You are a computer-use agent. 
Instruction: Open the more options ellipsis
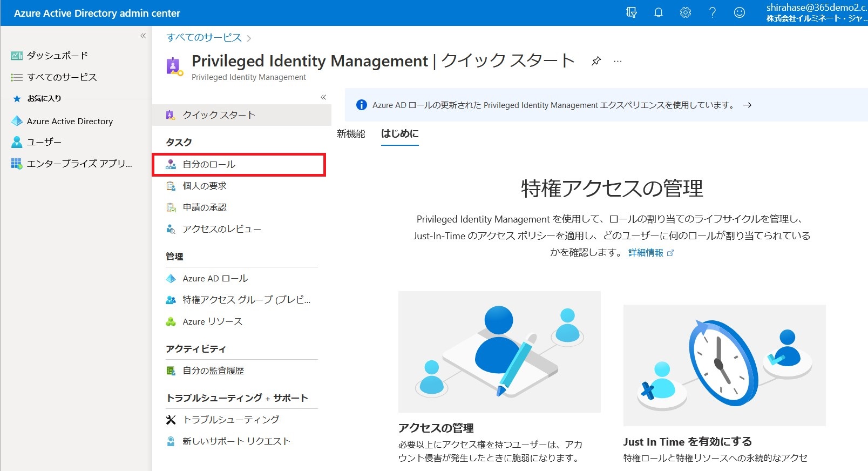click(x=618, y=61)
